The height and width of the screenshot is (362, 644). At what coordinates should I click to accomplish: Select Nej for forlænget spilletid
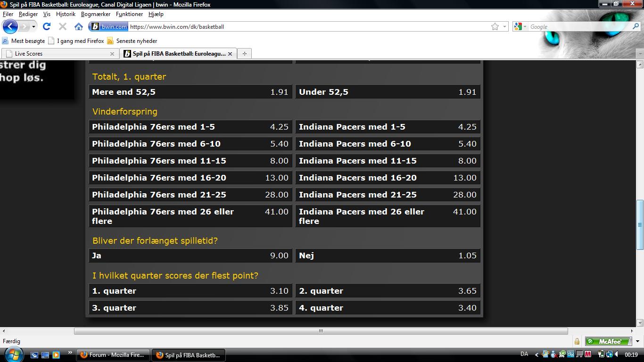click(x=388, y=255)
